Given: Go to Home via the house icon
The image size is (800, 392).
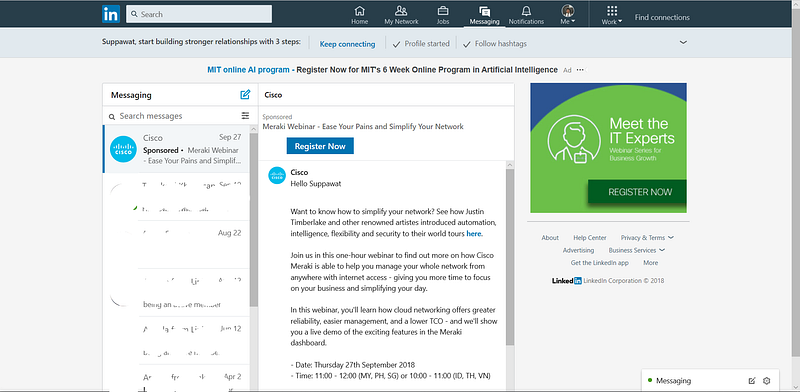Looking at the screenshot, I should pos(360,15).
